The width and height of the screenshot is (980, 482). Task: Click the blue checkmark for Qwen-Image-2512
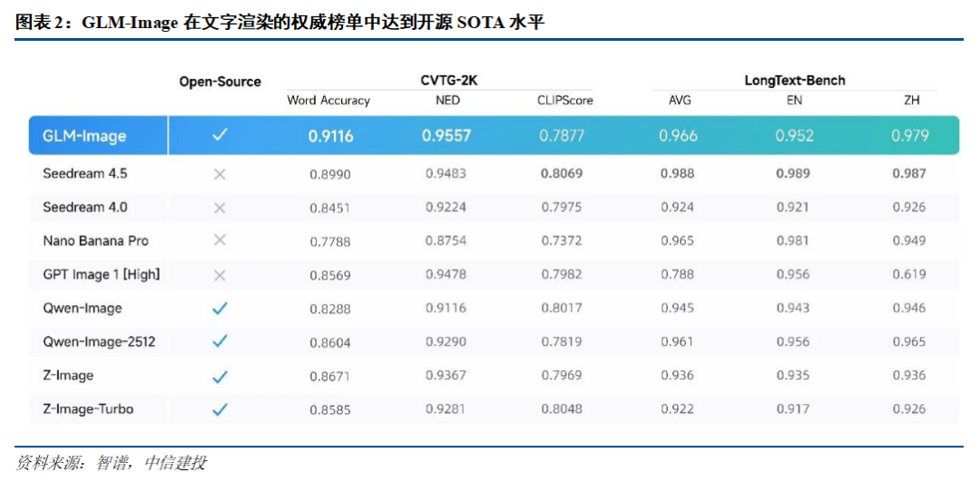pos(220,341)
